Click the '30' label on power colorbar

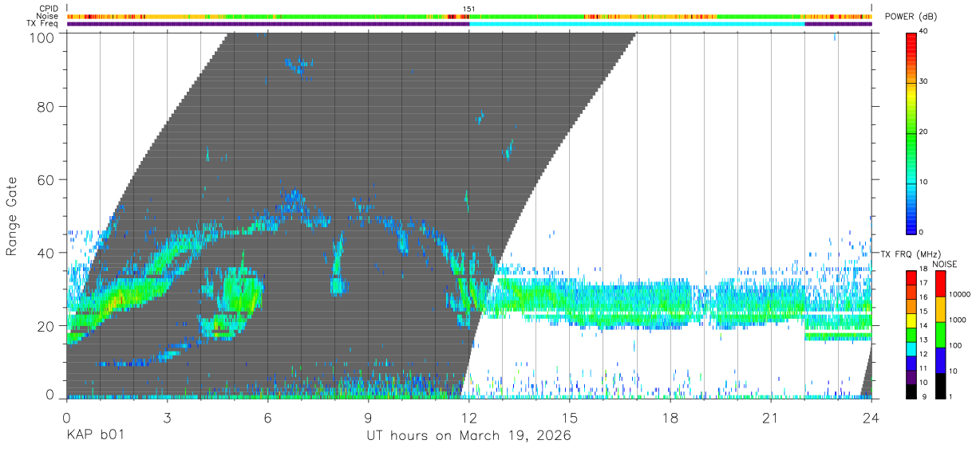pos(925,81)
